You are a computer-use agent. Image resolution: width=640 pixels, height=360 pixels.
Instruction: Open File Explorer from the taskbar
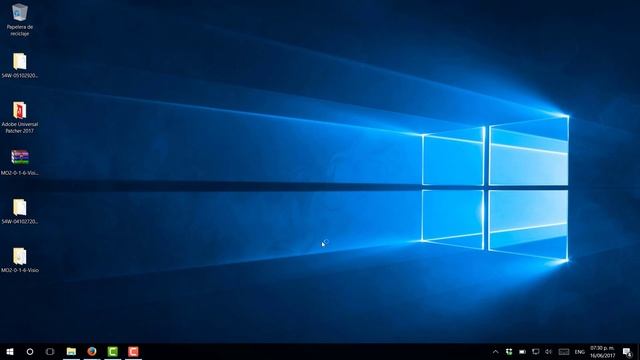coord(71,351)
